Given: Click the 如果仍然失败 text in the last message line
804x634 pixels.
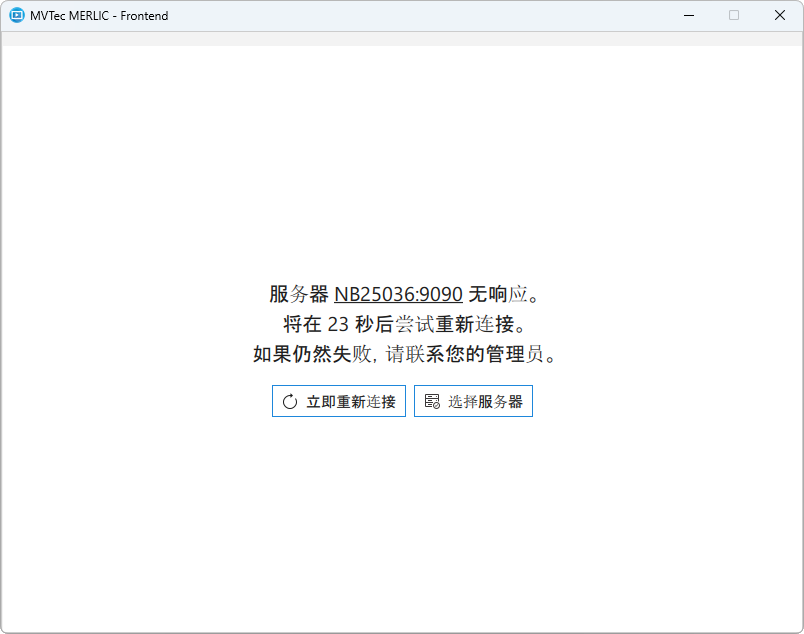Looking at the screenshot, I should pos(311,355).
